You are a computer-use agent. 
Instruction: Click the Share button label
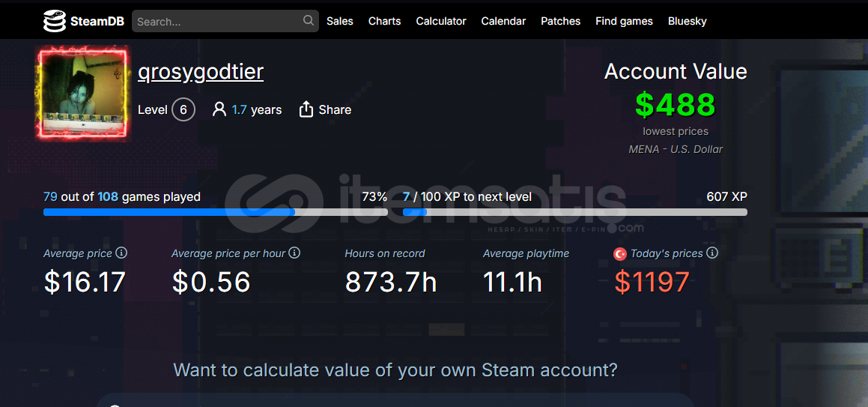point(335,109)
